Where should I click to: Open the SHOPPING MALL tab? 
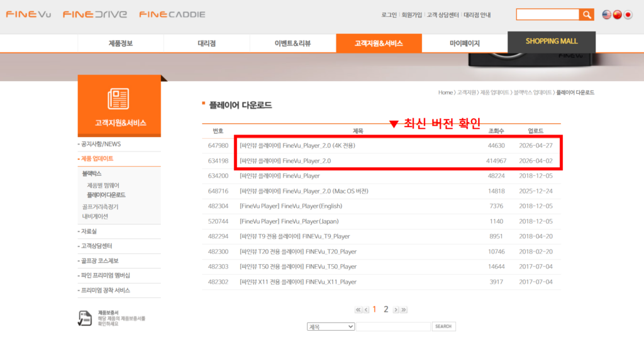click(552, 41)
